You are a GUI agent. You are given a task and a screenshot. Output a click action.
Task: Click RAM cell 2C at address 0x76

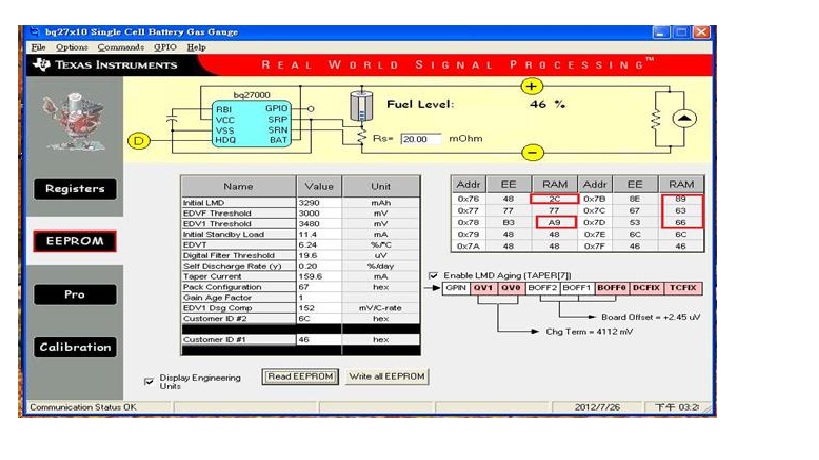pyautogui.click(x=554, y=199)
